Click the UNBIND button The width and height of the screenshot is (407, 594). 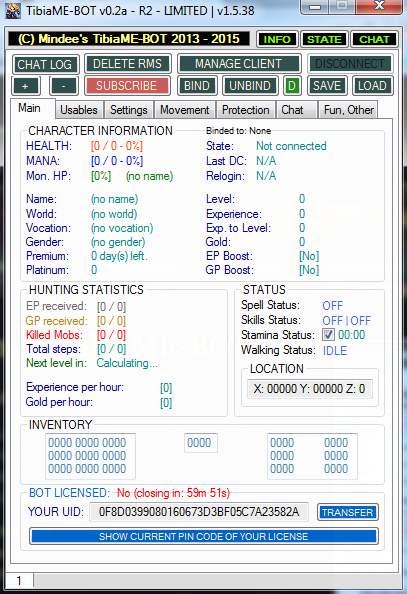pos(250,86)
